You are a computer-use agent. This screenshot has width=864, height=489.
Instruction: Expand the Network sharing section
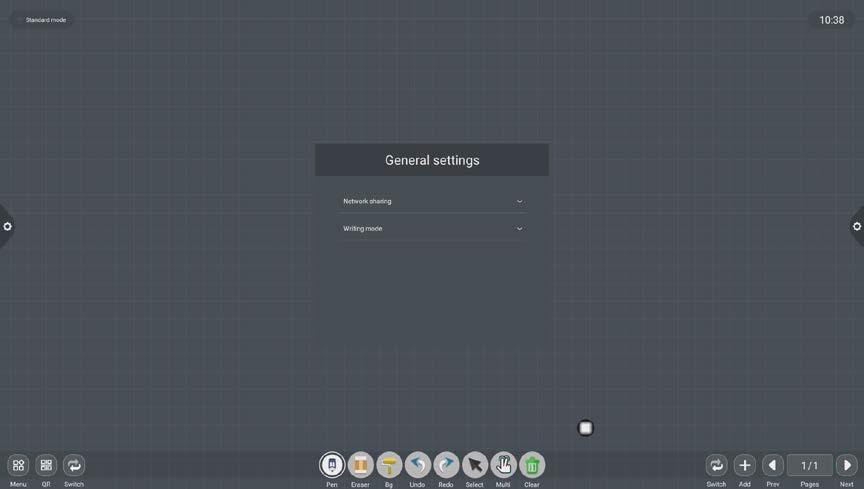pyautogui.click(x=432, y=201)
